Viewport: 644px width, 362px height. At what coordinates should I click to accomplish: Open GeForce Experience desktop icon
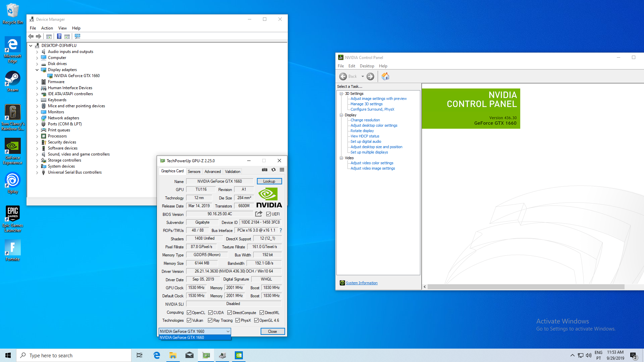click(13, 152)
